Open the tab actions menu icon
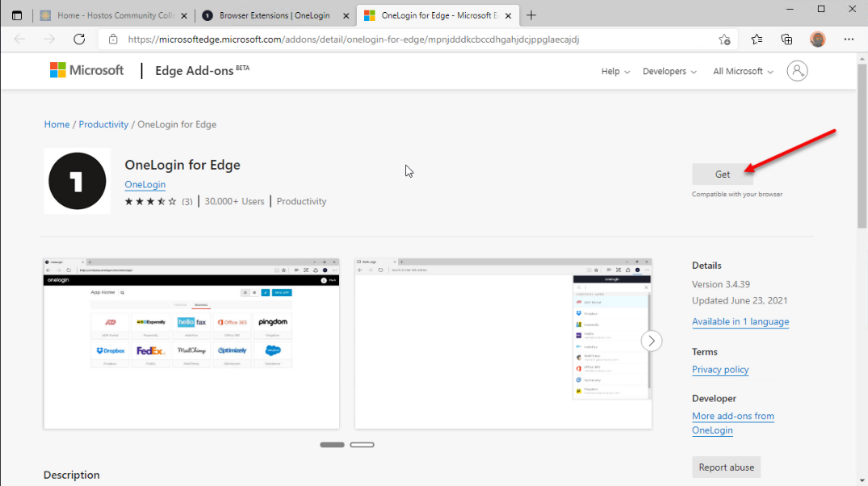The height and width of the screenshot is (486, 868). point(17,15)
